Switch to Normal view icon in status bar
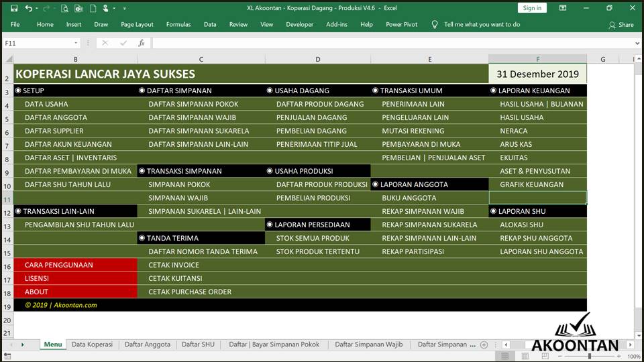 (504, 356)
